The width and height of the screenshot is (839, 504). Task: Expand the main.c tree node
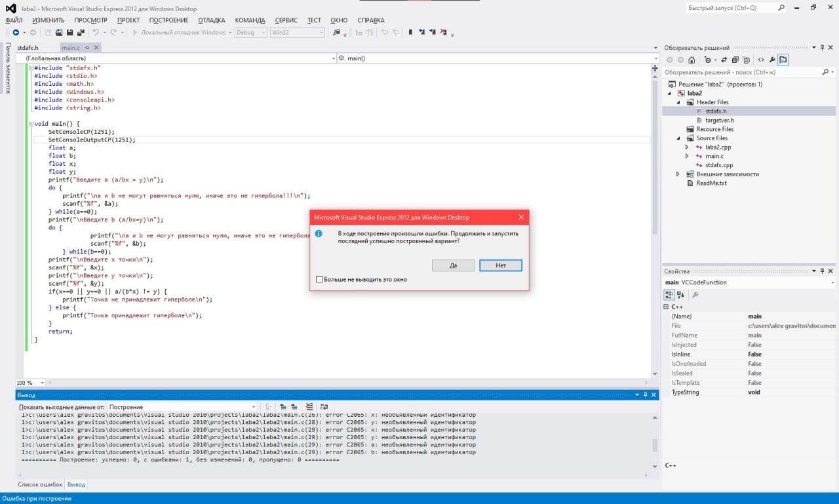(687, 156)
